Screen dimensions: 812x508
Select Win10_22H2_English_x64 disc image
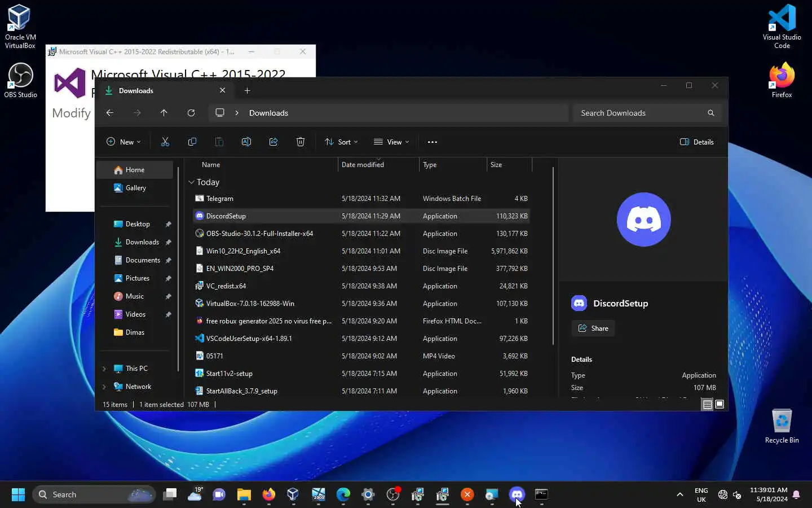361,251
